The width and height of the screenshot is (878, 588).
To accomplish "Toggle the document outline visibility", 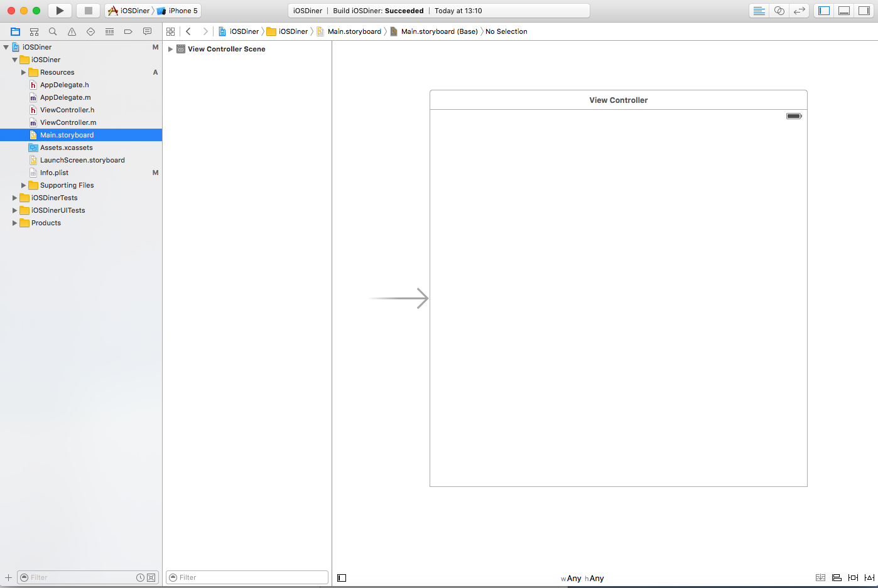I will [342, 578].
